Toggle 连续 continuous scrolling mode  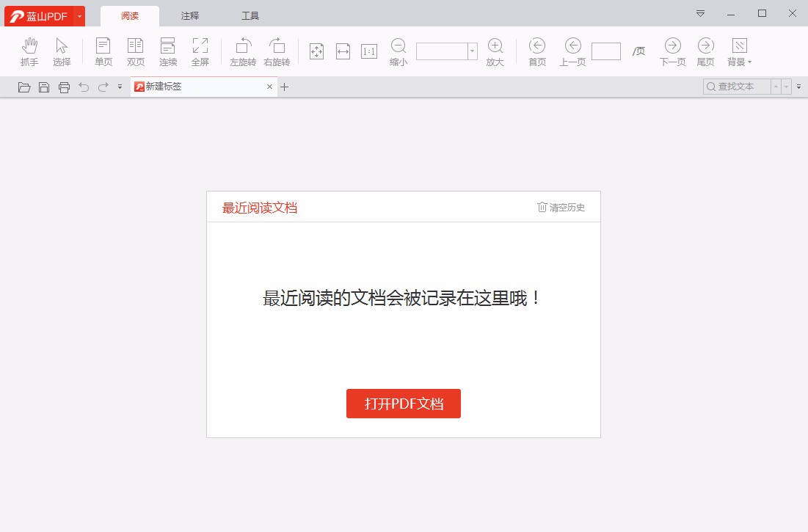point(167,51)
